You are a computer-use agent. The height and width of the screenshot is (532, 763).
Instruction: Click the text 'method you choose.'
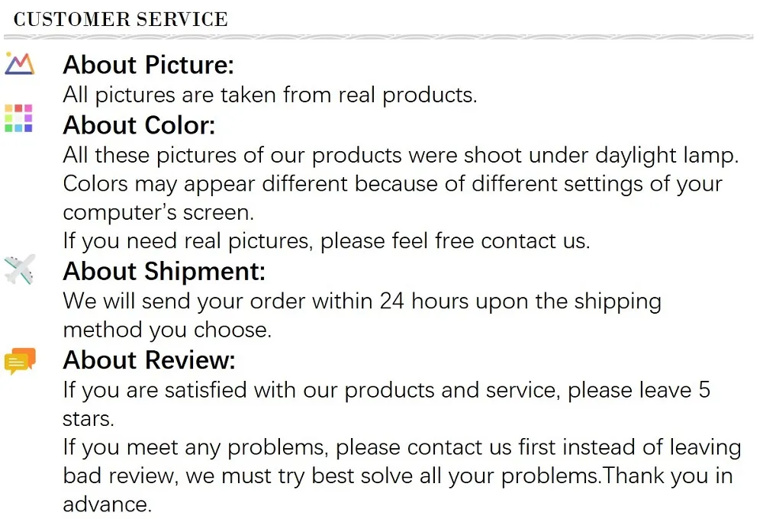pyautogui.click(x=167, y=330)
